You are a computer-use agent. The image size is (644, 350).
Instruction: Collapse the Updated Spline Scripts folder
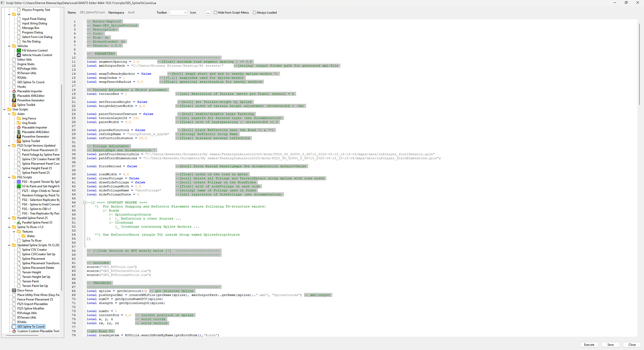[9, 245]
